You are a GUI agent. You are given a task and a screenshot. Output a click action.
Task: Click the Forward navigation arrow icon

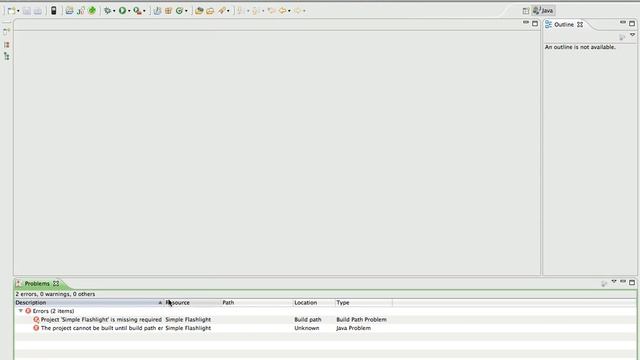(x=298, y=11)
